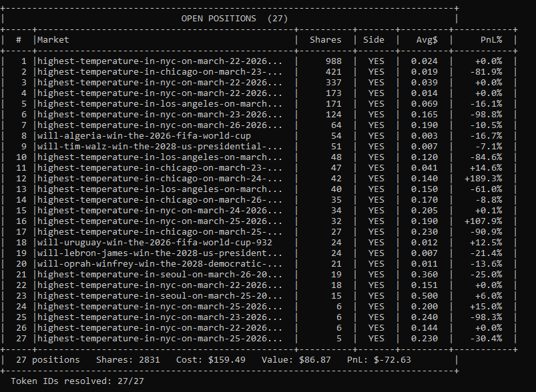Click the YES side in row 21
536x392 pixels.
click(x=376, y=275)
